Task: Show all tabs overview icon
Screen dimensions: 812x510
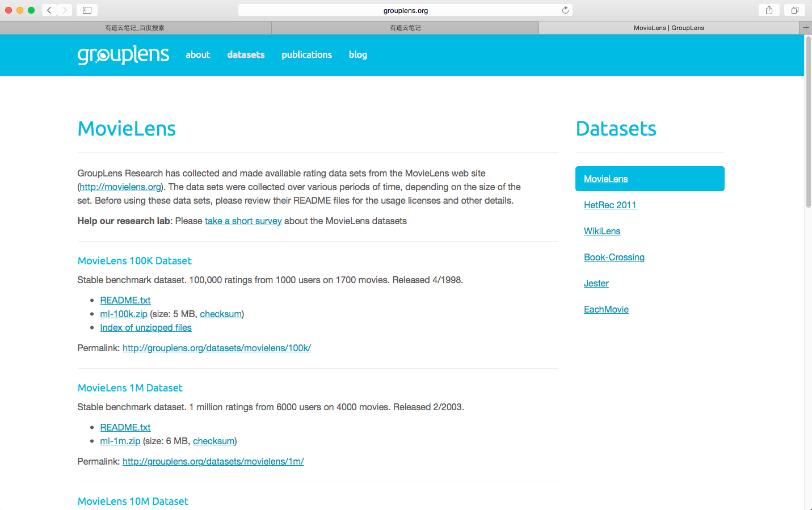Action: (x=794, y=10)
